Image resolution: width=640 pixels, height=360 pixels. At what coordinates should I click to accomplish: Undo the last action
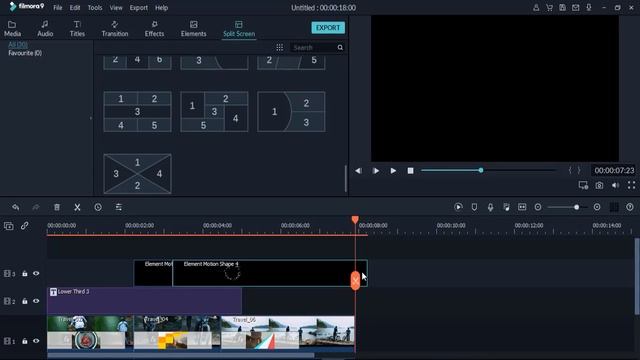point(16,207)
